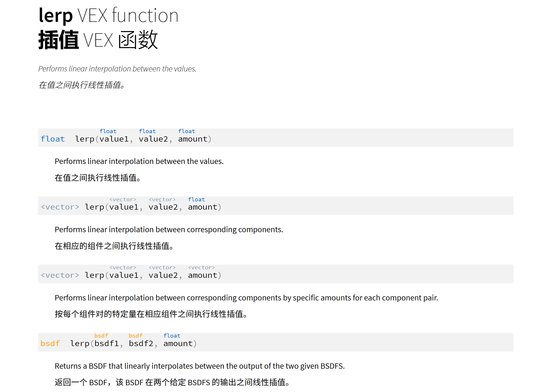Screen dimensions: 554x392
Task: Click the 'corresponding components' description paragraph
Action: [x=169, y=230]
